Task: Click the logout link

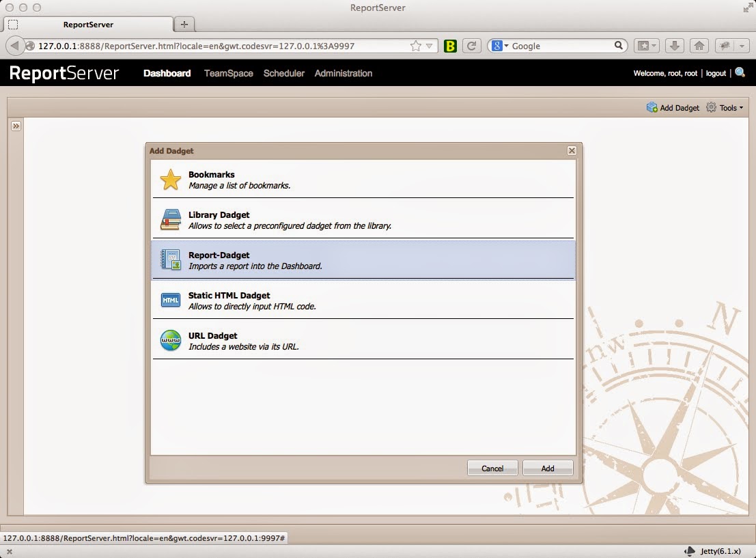Action: point(716,73)
